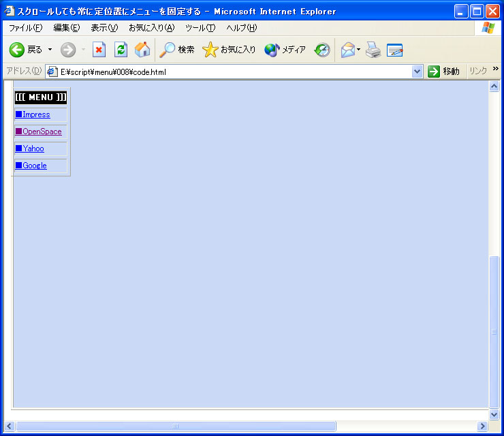The image size is (504, 436).
Task: Click the vertical scrollbar thumb
Action: 494,332
